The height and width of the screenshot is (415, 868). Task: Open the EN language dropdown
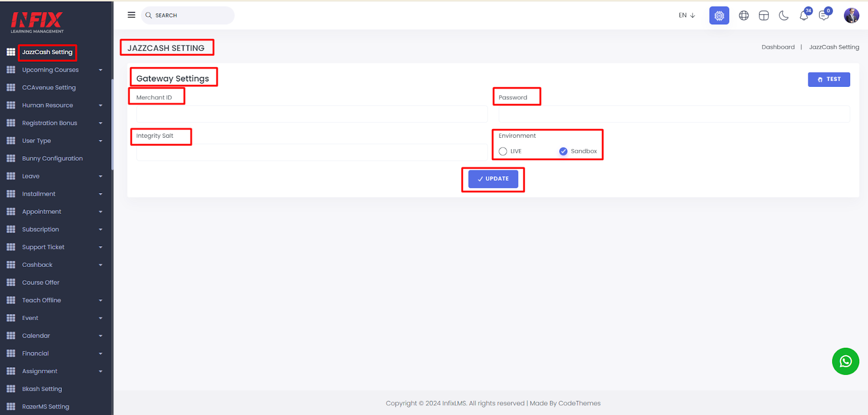(687, 15)
